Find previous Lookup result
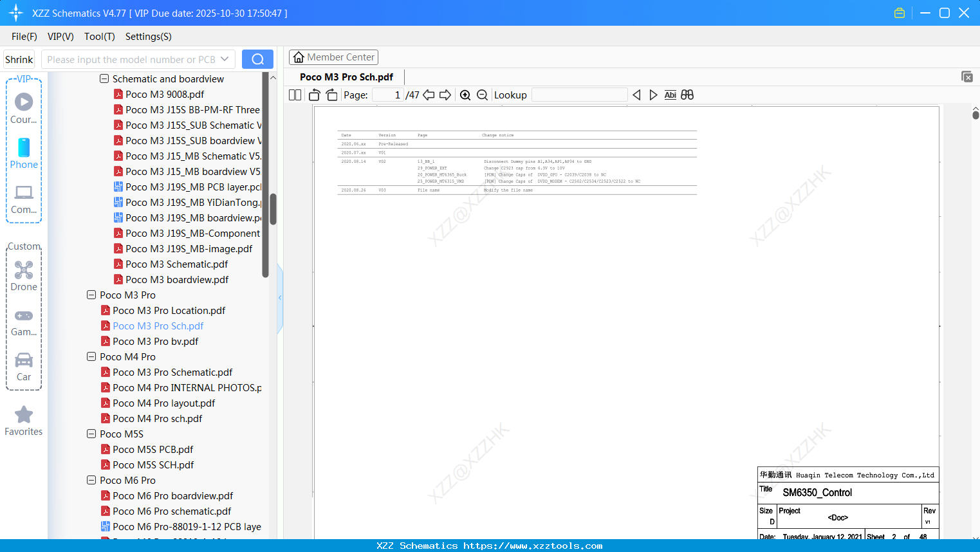The height and width of the screenshot is (552, 980). point(636,95)
